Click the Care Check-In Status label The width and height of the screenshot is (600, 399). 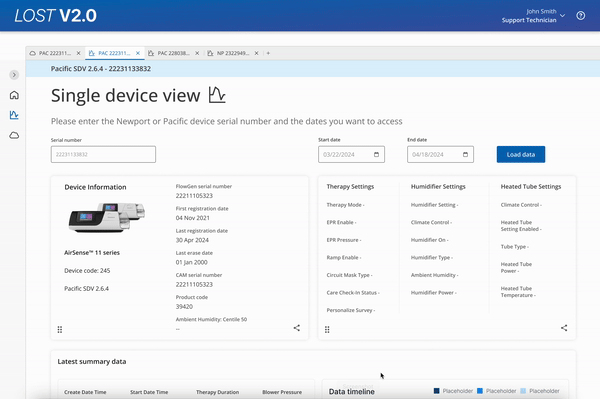point(353,293)
